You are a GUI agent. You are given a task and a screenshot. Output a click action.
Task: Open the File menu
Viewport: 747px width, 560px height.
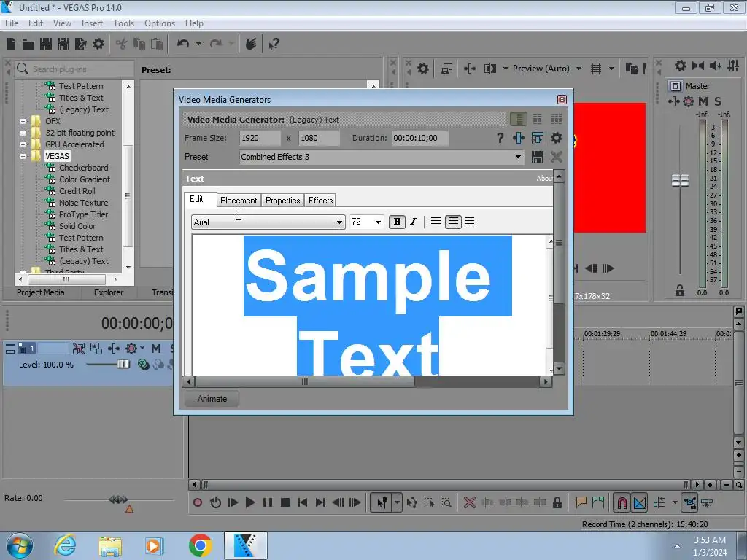coord(12,23)
